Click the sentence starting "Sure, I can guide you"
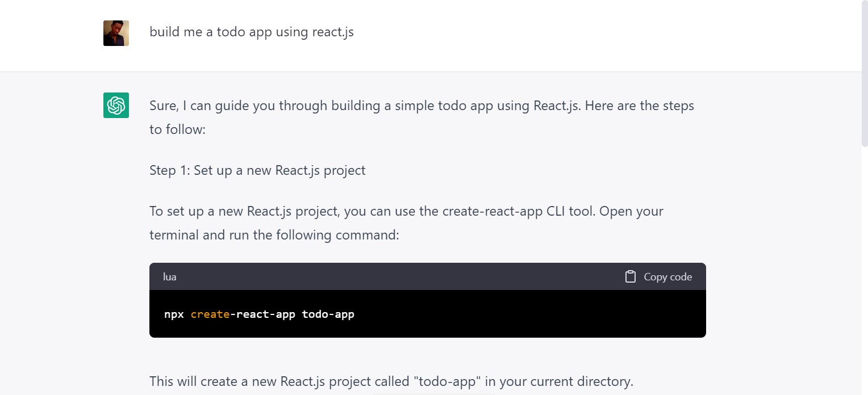868x395 pixels. [422, 117]
